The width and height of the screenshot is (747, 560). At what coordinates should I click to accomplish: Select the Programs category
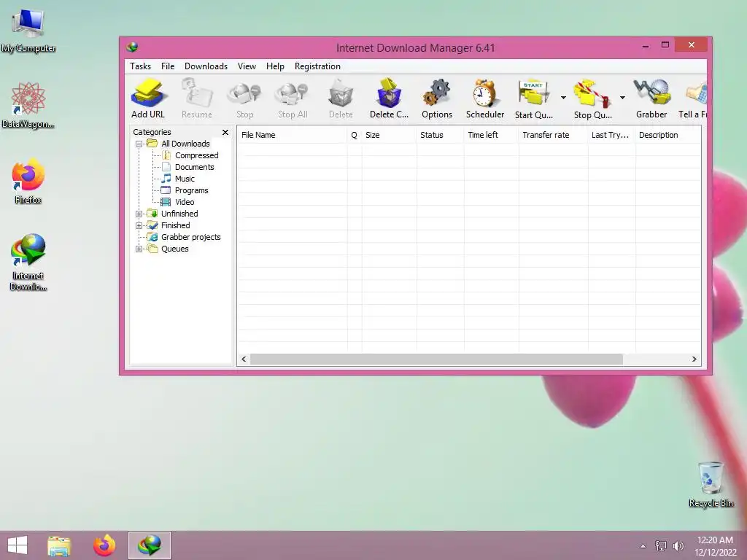point(191,190)
